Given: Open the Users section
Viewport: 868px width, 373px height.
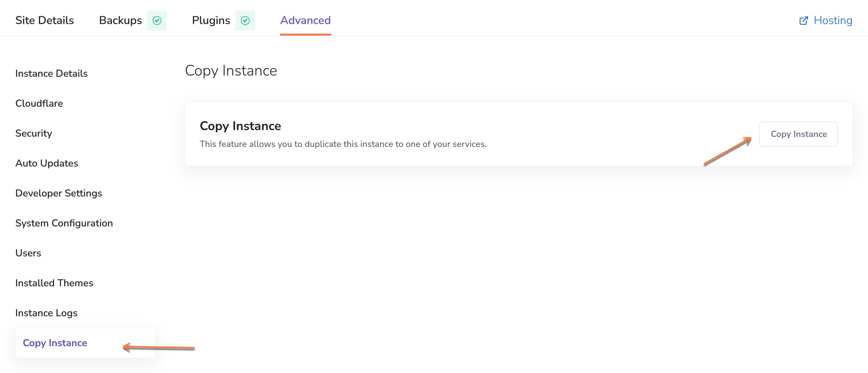Looking at the screenshot, I should tap(28, 253).
